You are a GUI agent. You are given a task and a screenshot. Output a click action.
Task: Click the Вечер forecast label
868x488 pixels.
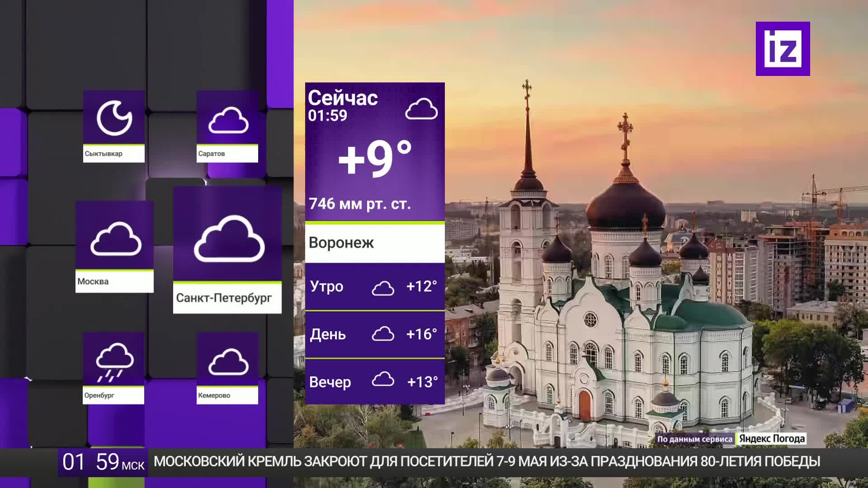330,382
